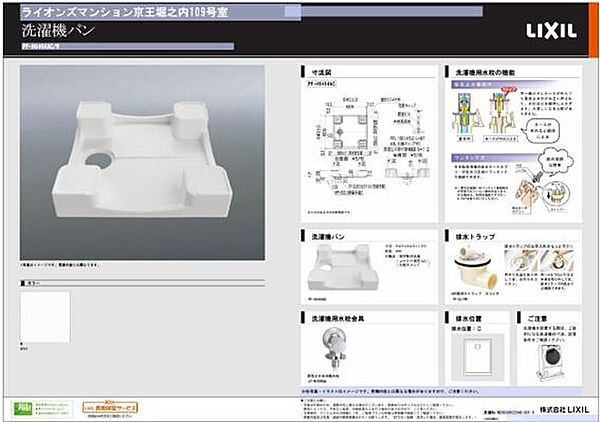The width and height of the screenshot is (600, 422).
Task: Click the drain position diagram
Action: click(478, 357)
